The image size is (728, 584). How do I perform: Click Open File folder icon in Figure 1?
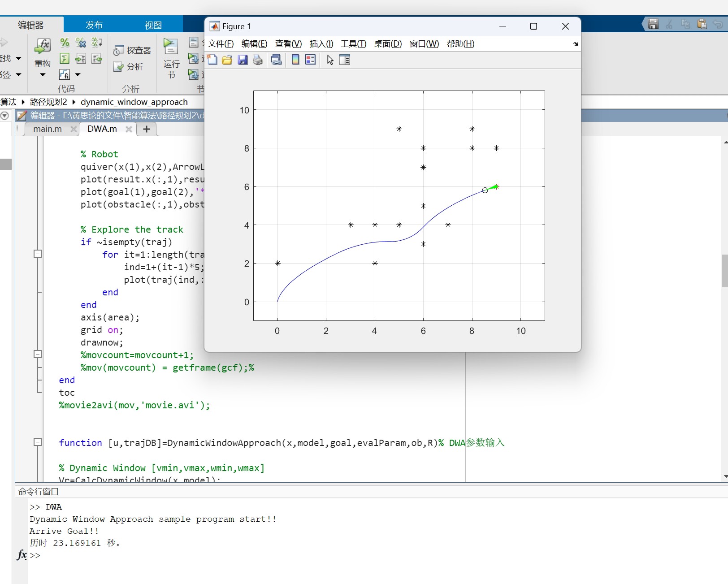[227, 60]
